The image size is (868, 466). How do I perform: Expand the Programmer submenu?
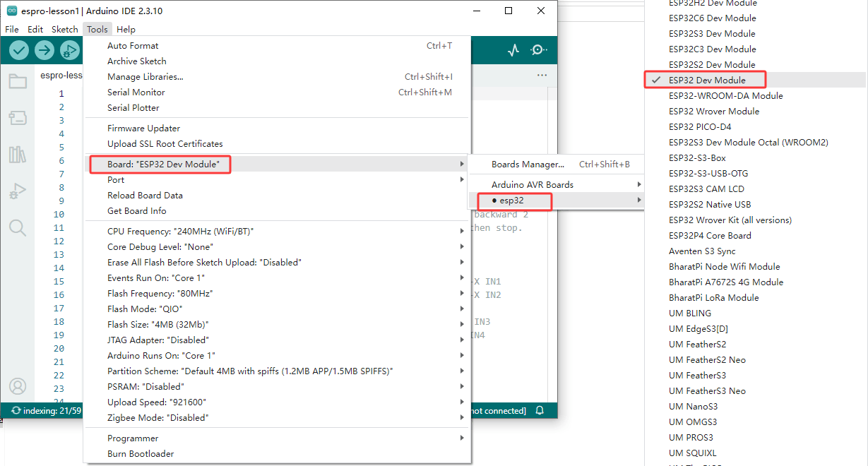[276, 438]
